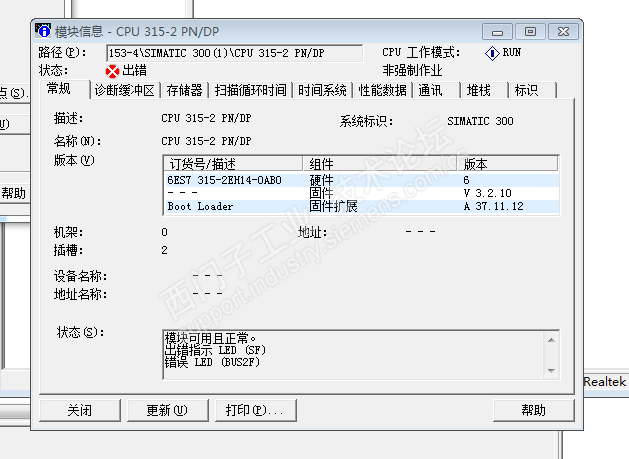
Task: Click the module information title bar icon
Action: 43,31
